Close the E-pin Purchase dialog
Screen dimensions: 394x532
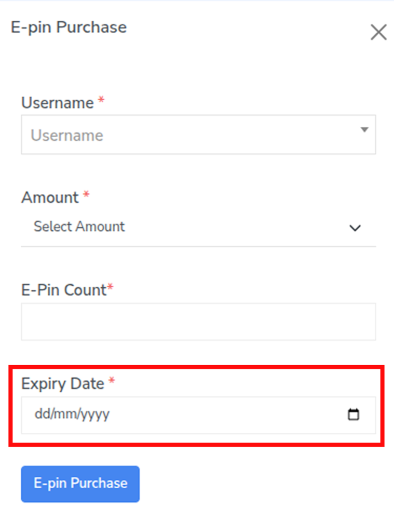[378, 32]
